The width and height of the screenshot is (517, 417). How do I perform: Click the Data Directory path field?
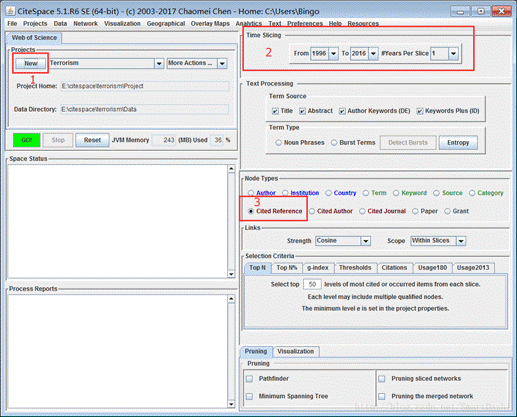coord(145,109)
